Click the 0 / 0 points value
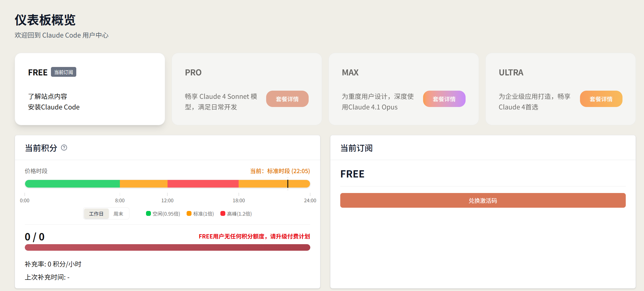The image size is (644, 291). tap(35, 237)
